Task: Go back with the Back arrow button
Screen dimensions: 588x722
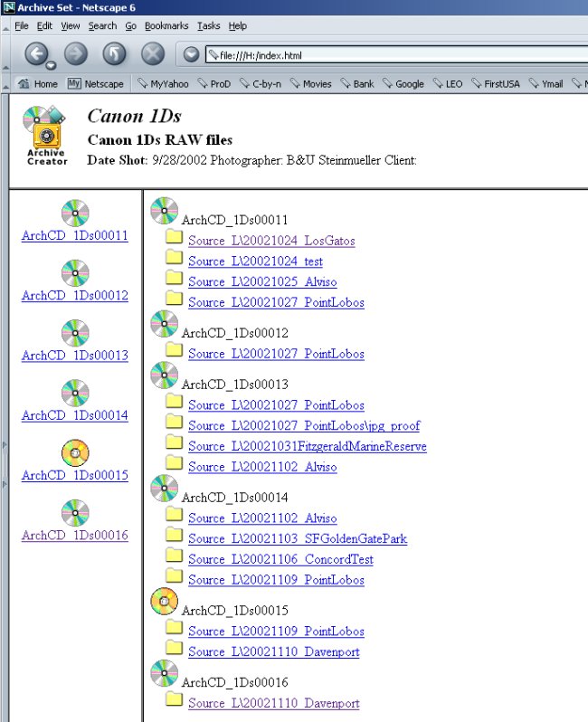Action: (36, 54)
